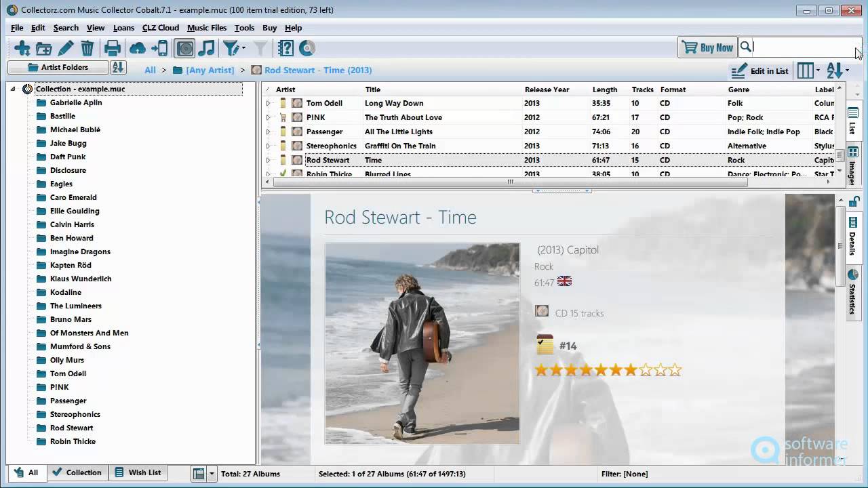Image resolution: width=868 pixels, height=488 pixels.
Task: Open the status bar layout dropdown arrow
Action: (212, 474)
